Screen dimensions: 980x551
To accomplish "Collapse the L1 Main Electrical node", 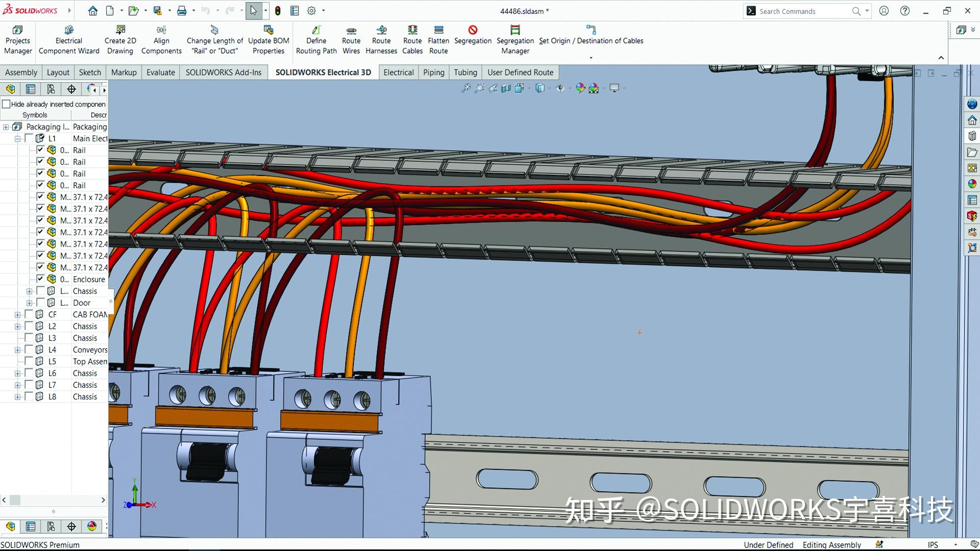I will coord(18,138).
